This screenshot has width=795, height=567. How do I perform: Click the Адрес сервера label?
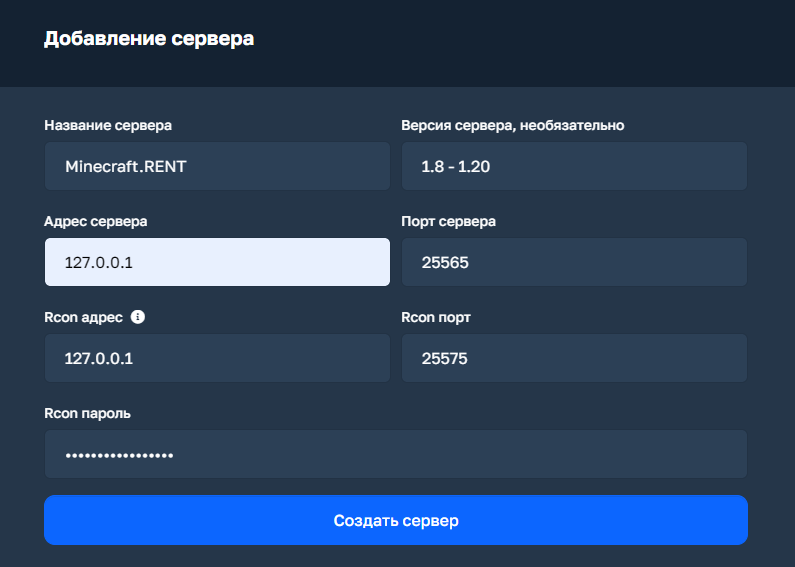click(96, 222)
